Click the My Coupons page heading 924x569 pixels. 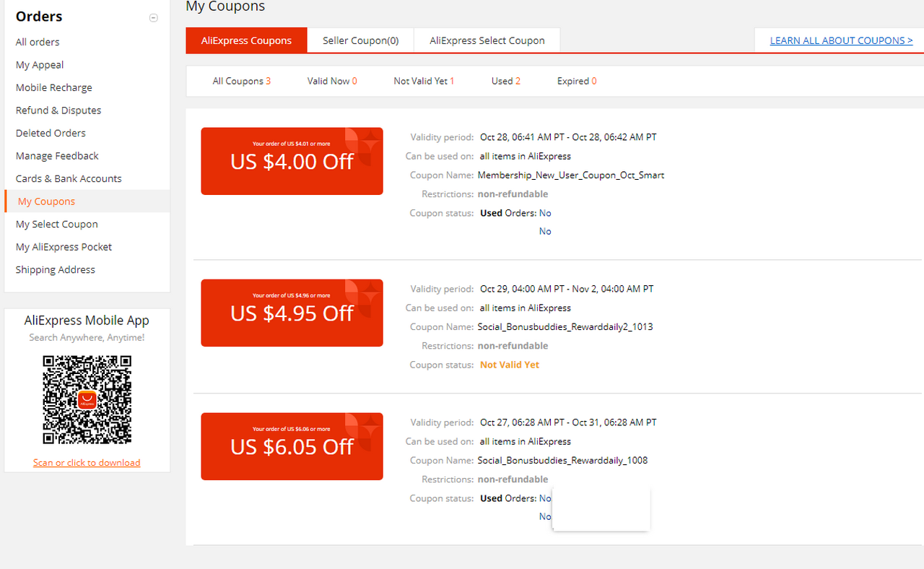[x=225, y=6]
